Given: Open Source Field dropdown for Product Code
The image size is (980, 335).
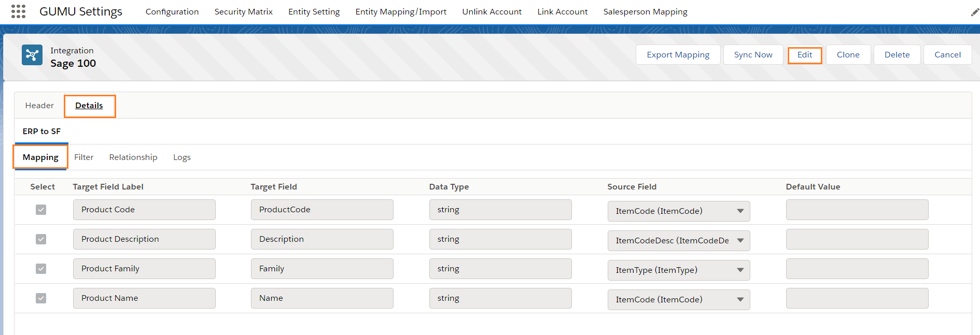Looking at the screenshot, I should pos(679,211).
